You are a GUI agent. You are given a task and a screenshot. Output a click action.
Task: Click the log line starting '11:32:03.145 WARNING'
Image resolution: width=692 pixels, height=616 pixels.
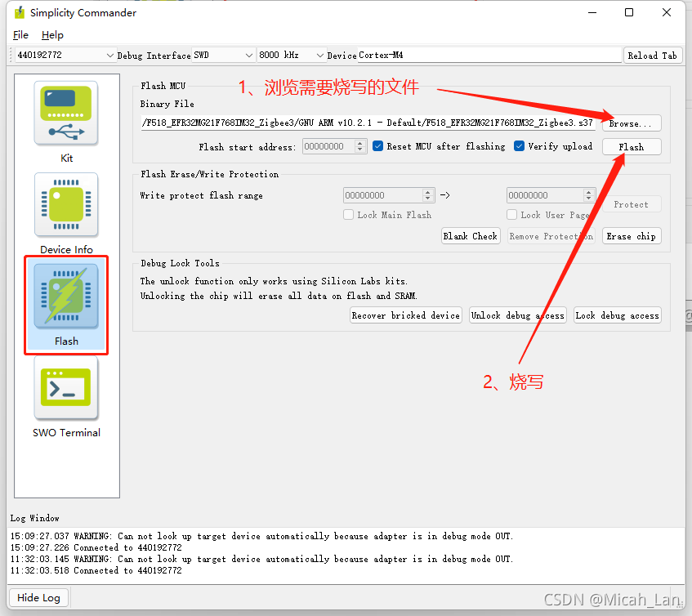point(261,559)
